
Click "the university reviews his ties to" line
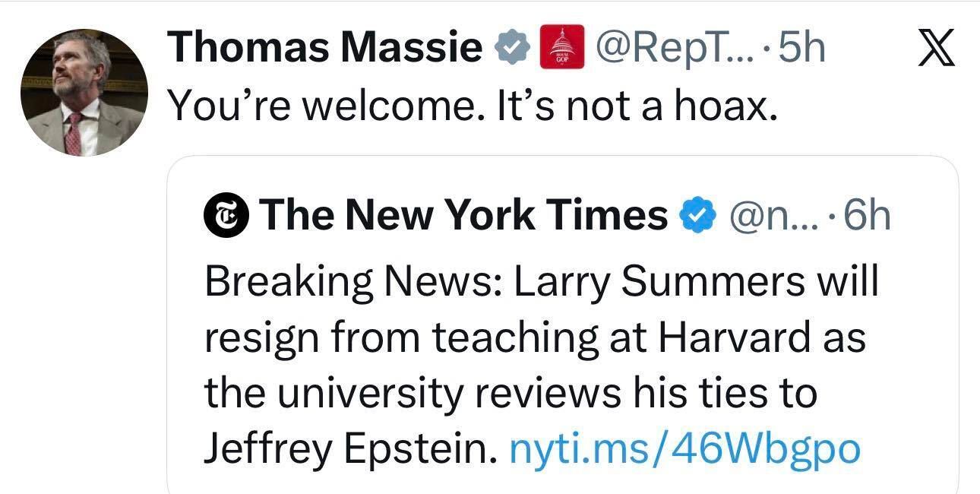[511, 393]
